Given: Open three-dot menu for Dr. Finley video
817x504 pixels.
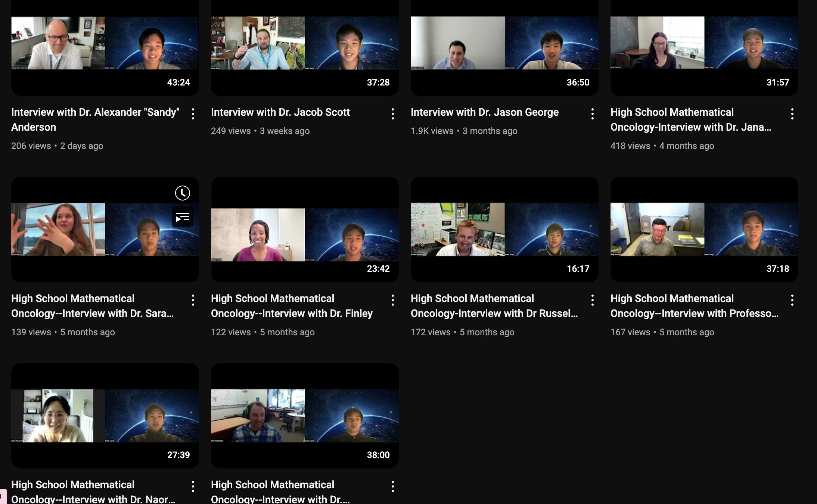Looking at the screenshot, I should (393, 300).
